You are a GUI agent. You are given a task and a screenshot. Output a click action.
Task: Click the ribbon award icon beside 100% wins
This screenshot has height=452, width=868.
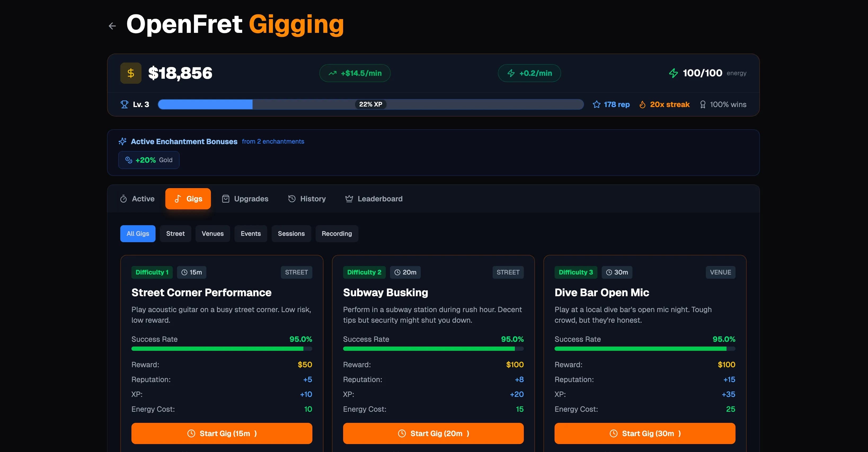703,104
